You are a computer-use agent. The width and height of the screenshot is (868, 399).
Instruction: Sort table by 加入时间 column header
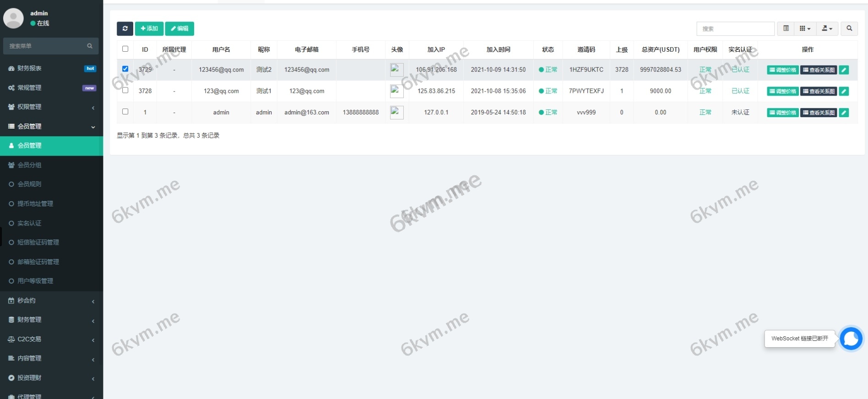498,49
